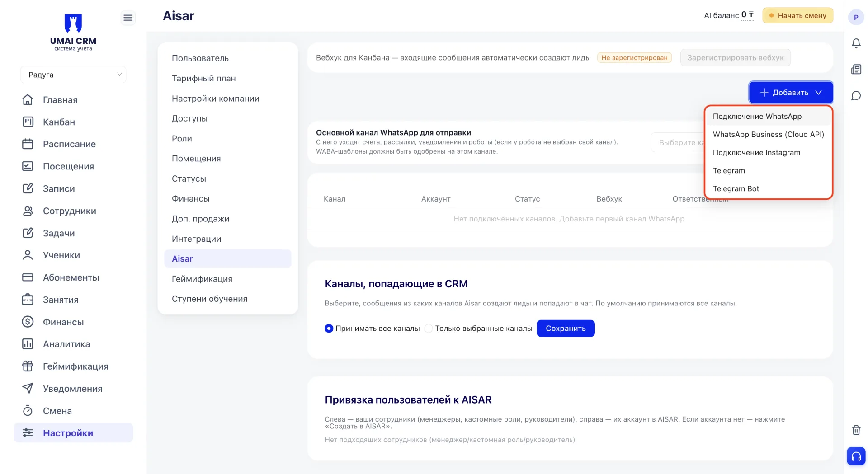Screen dimensions: 868x474
Task: Open the user profile avatar P
Action: [856, 17]
